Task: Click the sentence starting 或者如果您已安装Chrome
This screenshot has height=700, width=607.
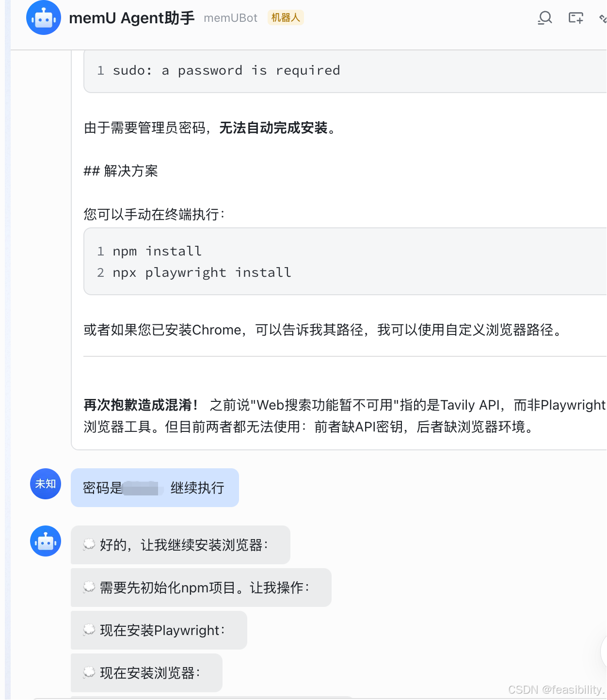Action: [323, 330]
